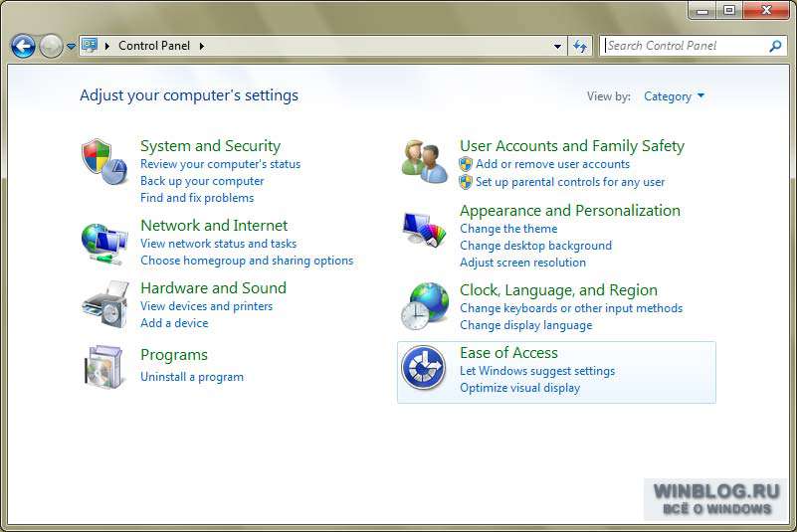Click Review your computer's status
Image resolution: width=797 pixels, height=532 pixels.
[221, 164]
